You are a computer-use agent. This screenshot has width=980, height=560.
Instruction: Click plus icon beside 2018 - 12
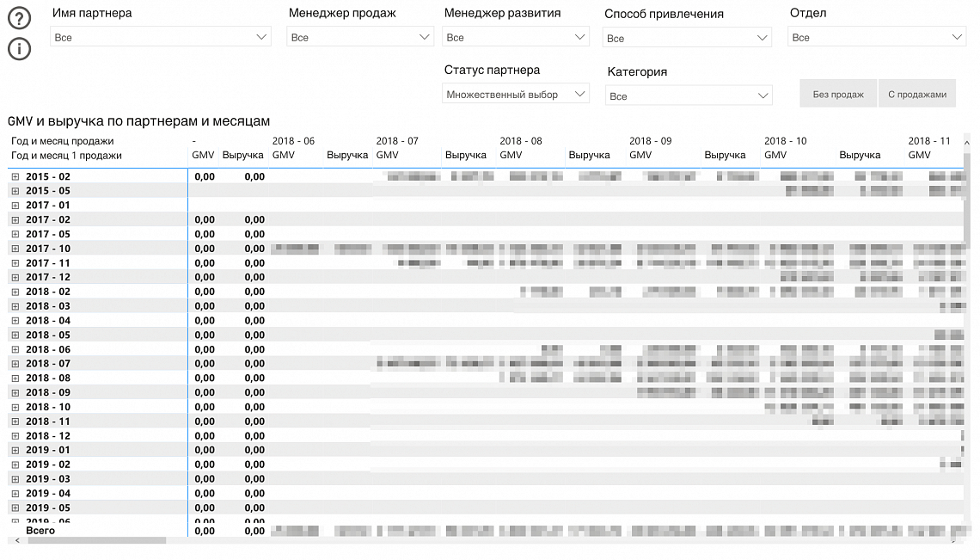click(15, 436)
